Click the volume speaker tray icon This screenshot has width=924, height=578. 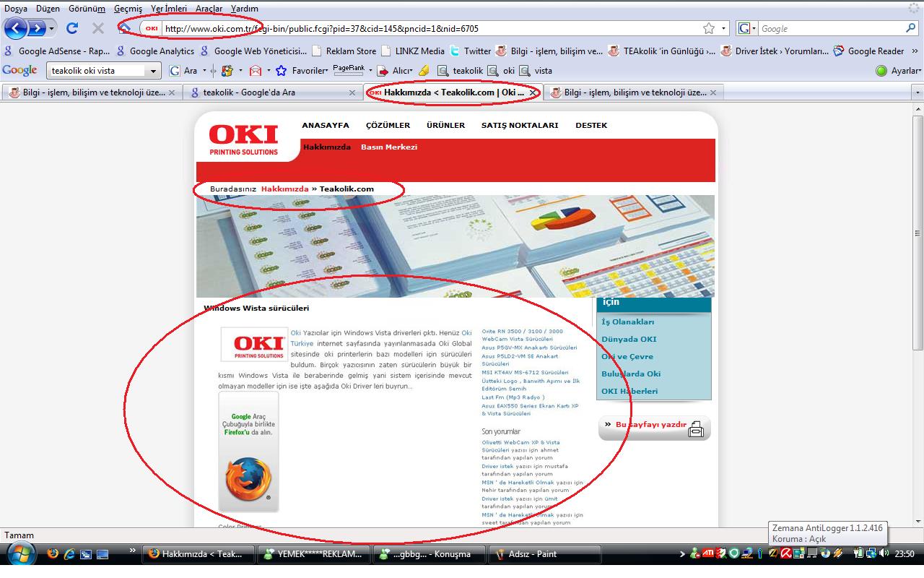click(884, 554)
